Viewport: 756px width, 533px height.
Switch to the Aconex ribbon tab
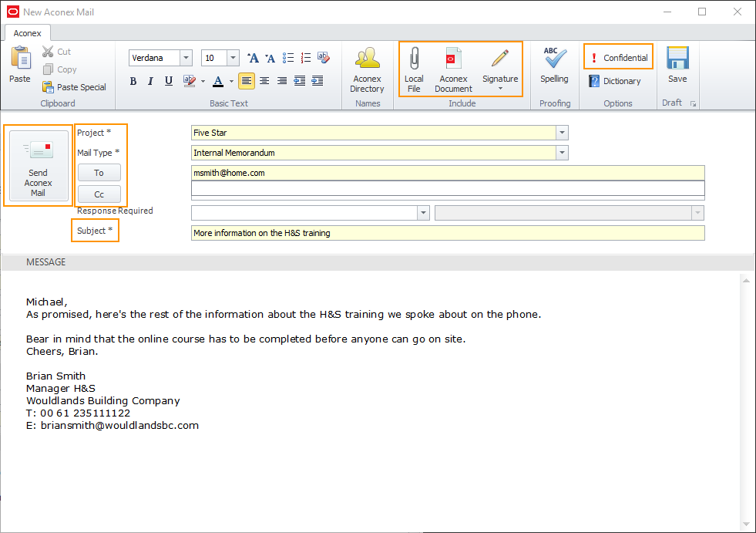point(28,33)
